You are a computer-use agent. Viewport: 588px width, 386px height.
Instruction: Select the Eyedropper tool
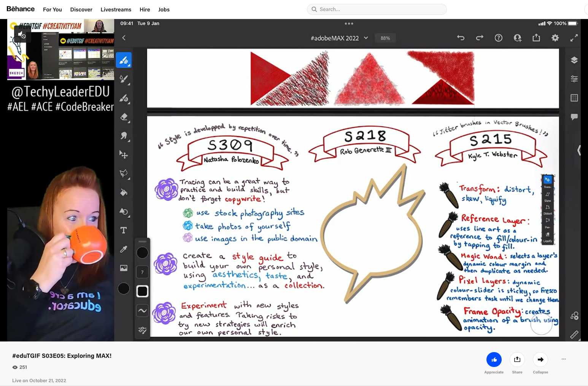click(124, 249)
